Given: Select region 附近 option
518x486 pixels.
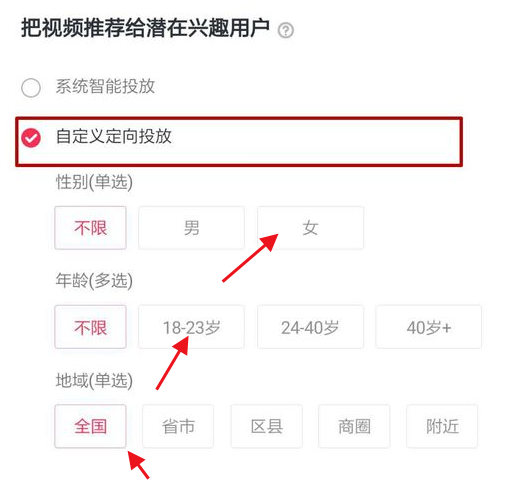Looking at the screenshot, I should pyautogui.click(x=442, y=426).
